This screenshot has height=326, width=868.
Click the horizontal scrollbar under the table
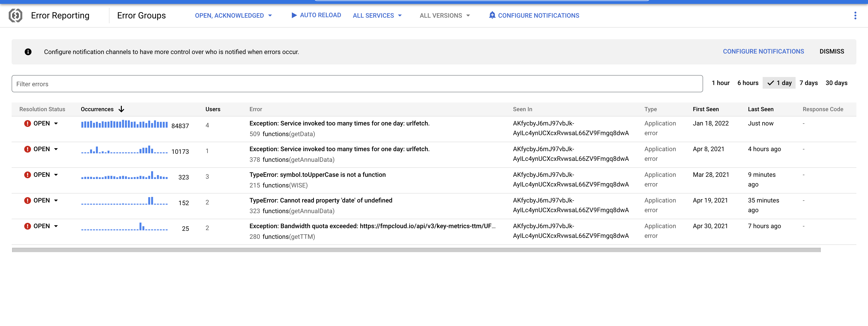[x=416, y=250]
